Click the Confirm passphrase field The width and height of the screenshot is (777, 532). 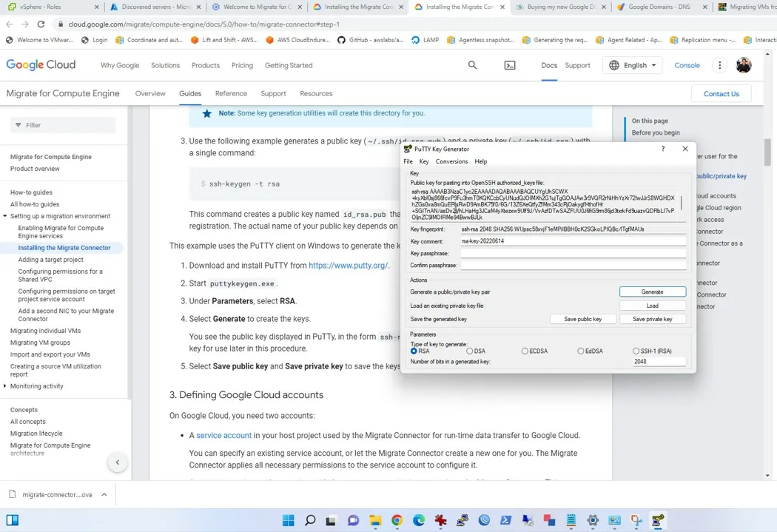tap(573, 265)
